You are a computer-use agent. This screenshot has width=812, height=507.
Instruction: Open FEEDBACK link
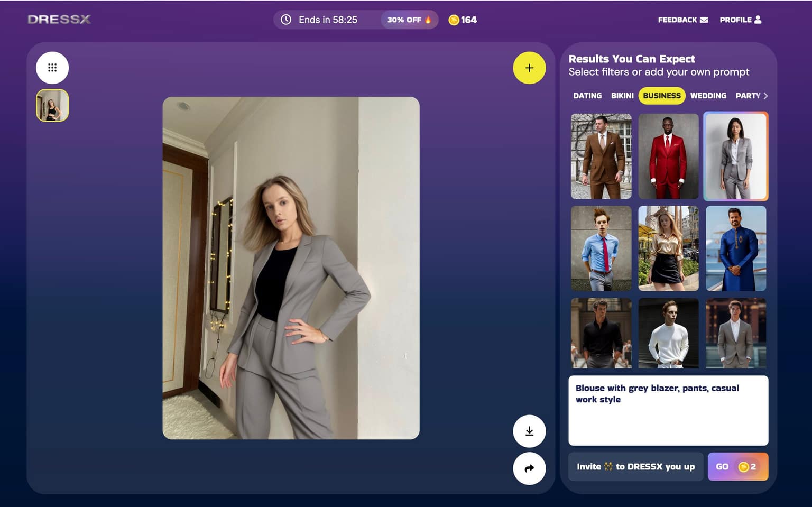(682, 20)
